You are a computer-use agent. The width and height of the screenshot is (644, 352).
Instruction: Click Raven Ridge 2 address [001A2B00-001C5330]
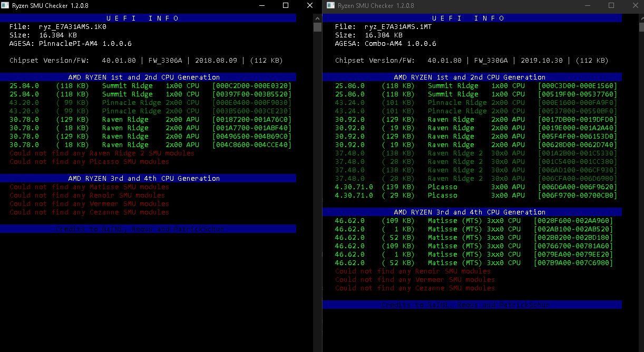pyautogui.click(x=577, y=153)
